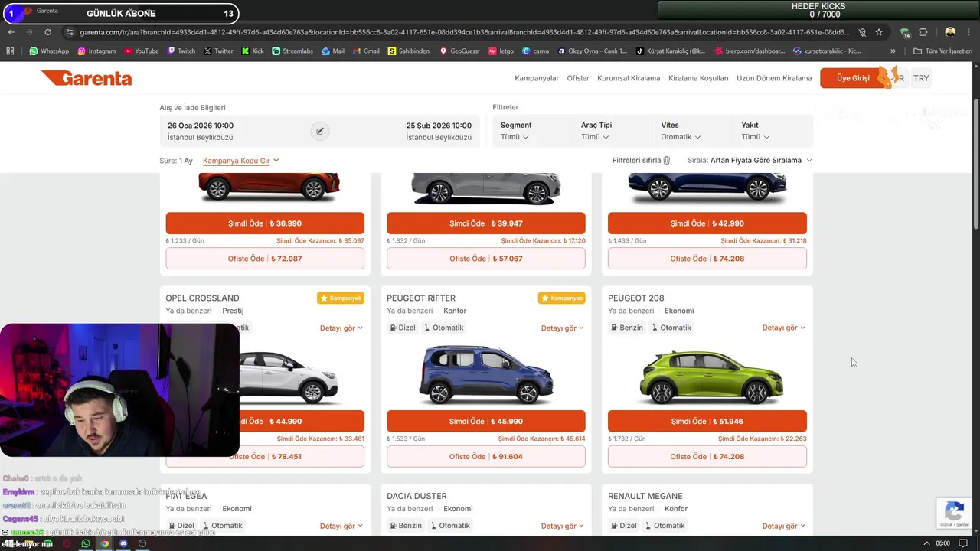This screenshot has height=551, width=980.
Task: Click the Garenta logo
Action: (87, 78)
